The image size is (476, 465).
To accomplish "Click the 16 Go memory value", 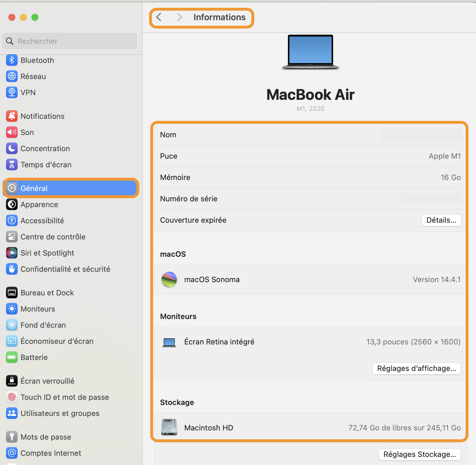I will (451, 177).
